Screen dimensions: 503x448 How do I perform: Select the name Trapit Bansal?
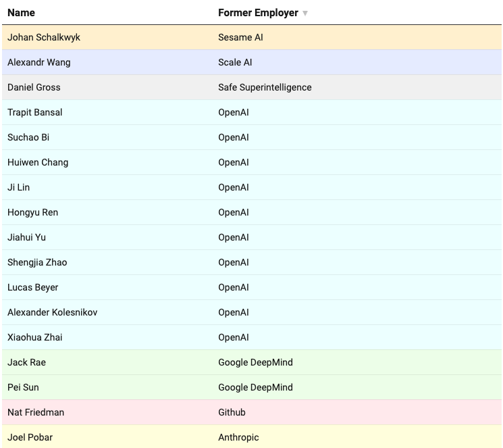point(34,112)
